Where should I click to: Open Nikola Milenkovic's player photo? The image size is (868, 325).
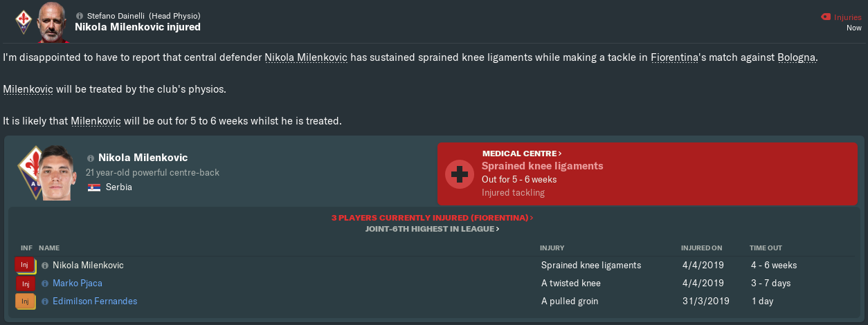56,173
